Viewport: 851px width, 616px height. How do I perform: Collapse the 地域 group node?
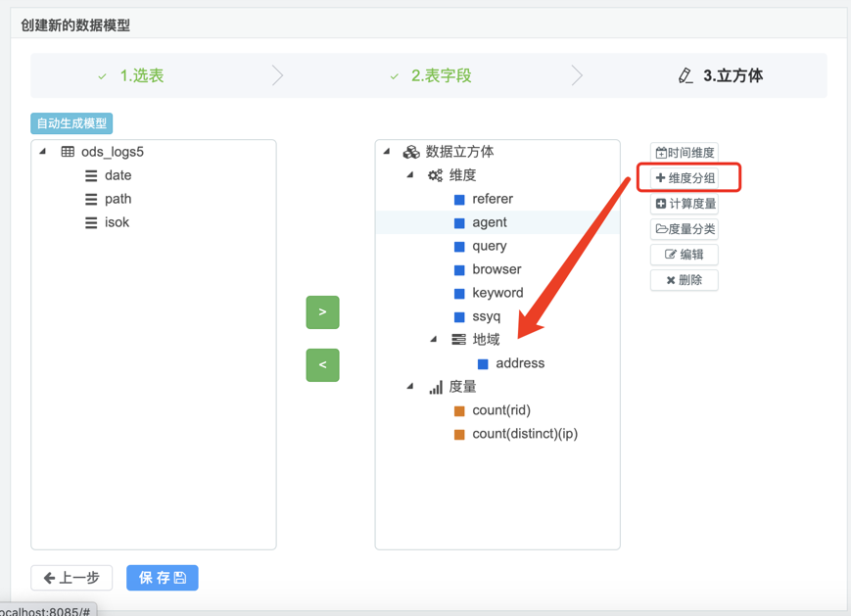click(x=434, y=340)
